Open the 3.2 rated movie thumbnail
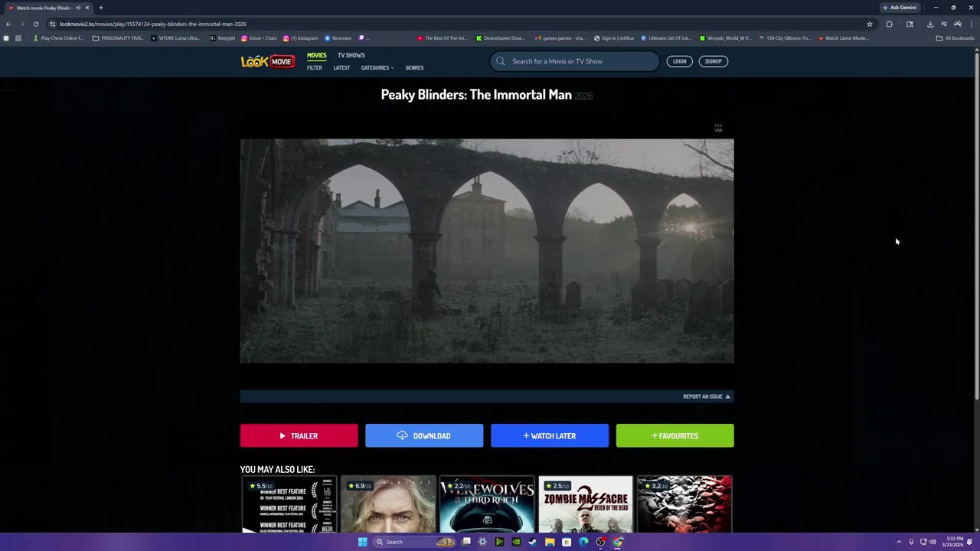 (x=684, y=504)
